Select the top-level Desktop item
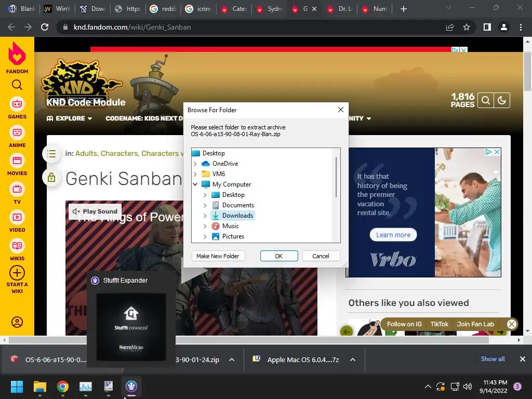This screenshot has width=532, height=399. (x=214, y=153)
